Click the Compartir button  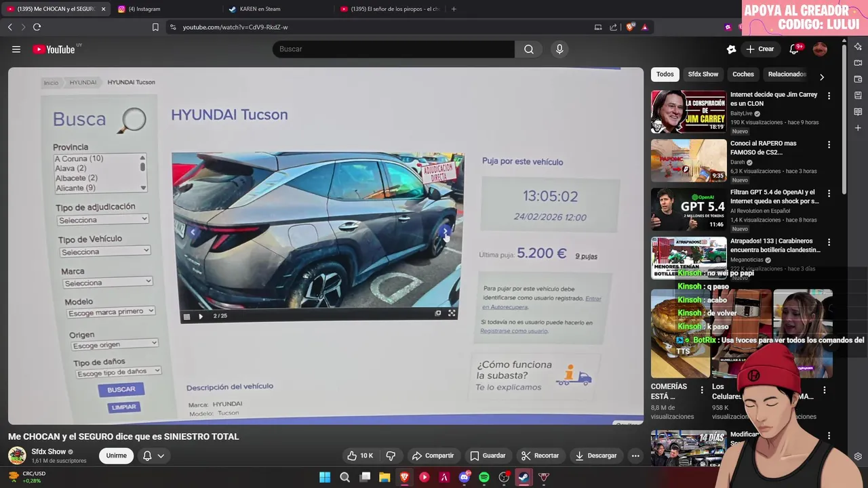[433, 455]
